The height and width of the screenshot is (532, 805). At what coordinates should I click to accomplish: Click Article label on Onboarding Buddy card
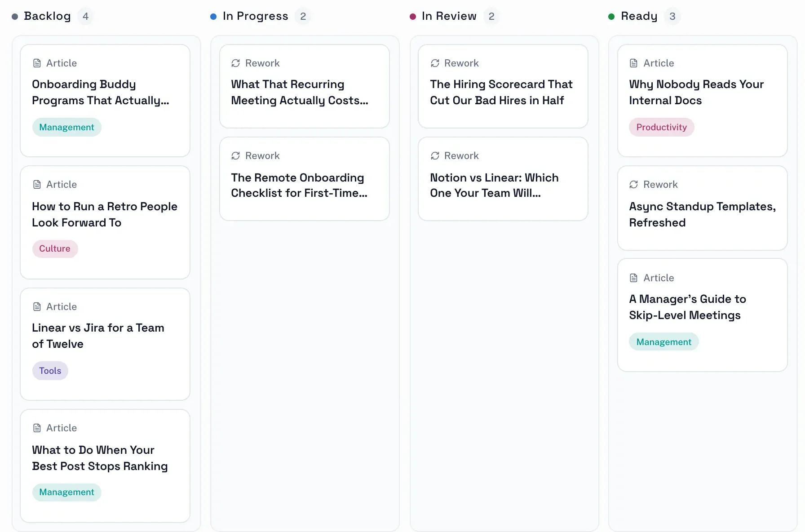coord(62,63)
